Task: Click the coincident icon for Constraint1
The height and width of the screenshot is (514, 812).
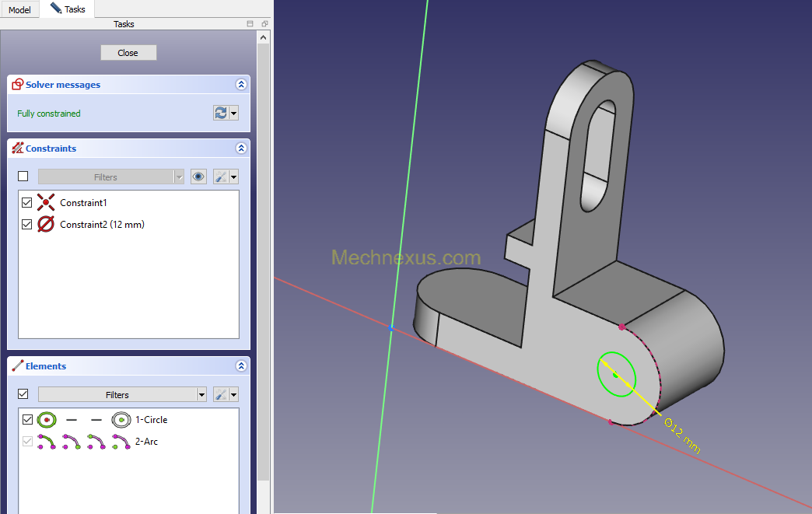Action: [46, 203]
